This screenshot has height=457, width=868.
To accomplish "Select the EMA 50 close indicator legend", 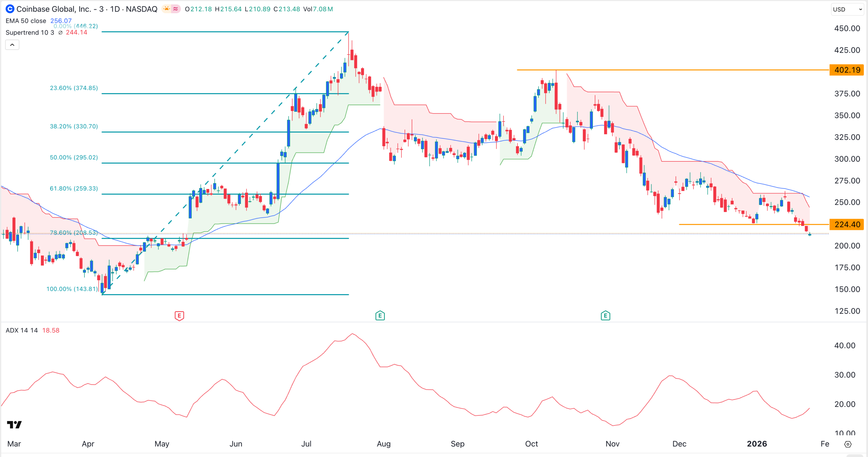I will 26,21.
